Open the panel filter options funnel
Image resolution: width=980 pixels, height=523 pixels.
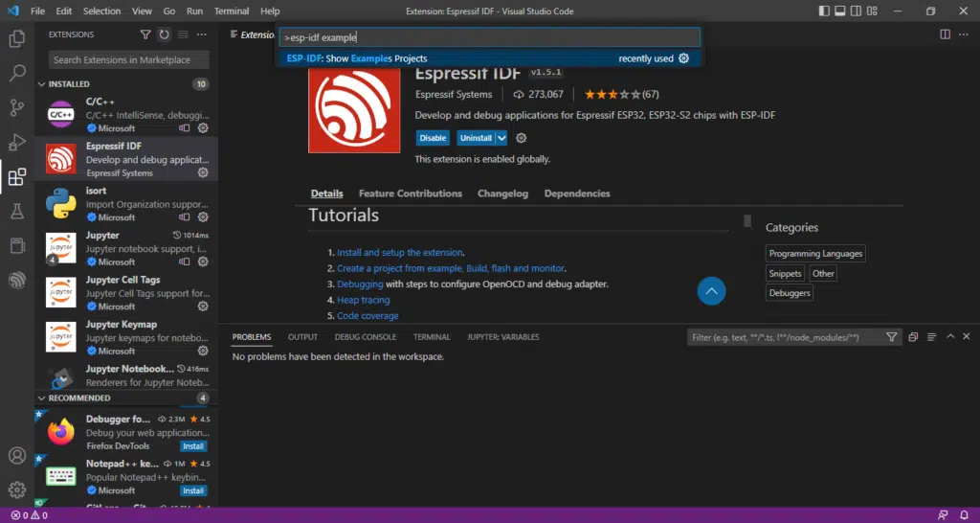pos(892,337)
